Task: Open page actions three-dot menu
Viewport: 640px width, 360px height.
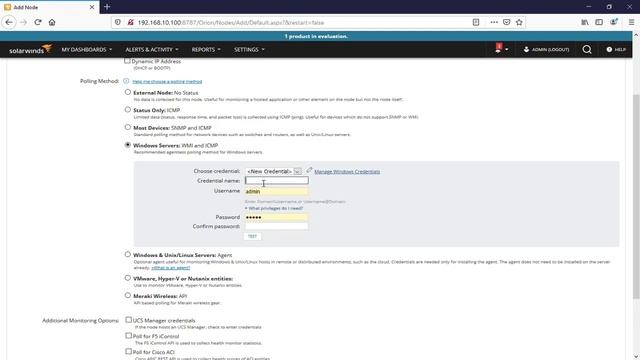Action: coord(494,22)
